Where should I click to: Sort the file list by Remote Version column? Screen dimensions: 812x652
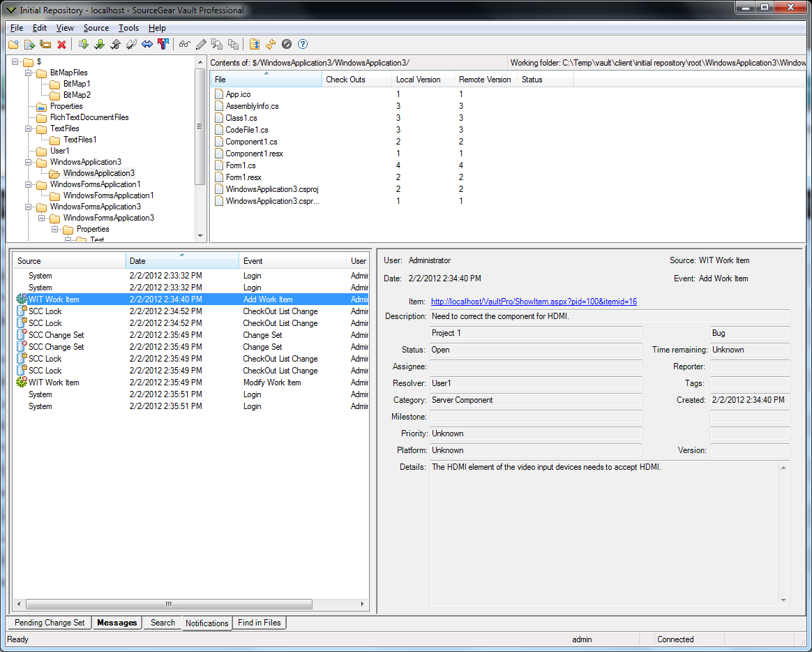[485, 80]
